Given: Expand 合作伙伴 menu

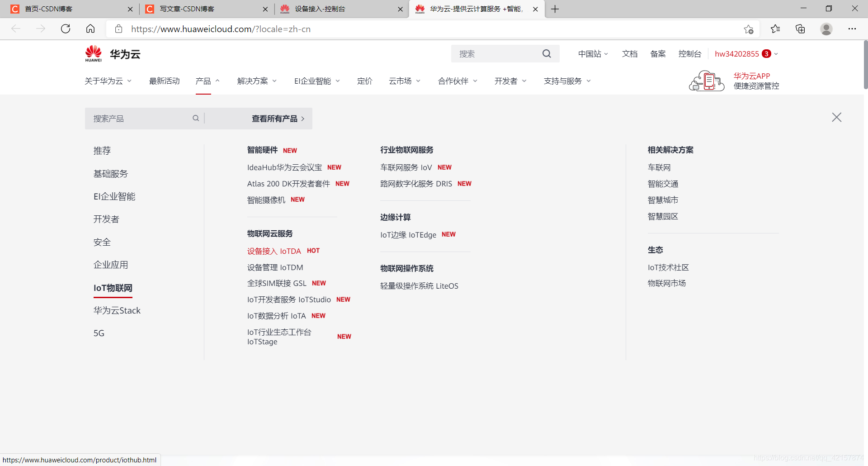Looking at the screenshot, I should [458, 81].
